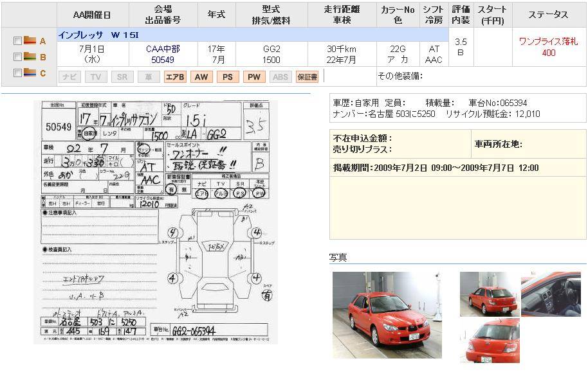Viewport: 588px width, 372px height.
Task: Click the 型式 排気/燃料 column header
Action: [x=271, y=15]
